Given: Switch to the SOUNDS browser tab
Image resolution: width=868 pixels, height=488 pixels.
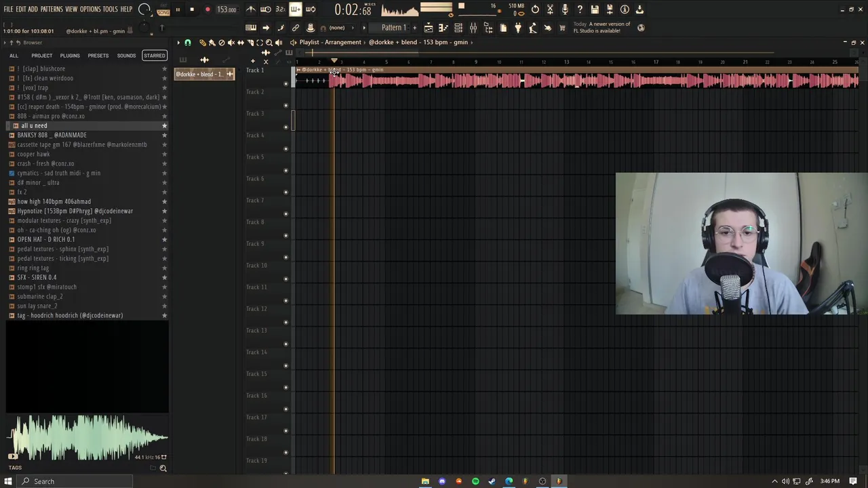Looking at the screenshot, I should tap(126, 56).
